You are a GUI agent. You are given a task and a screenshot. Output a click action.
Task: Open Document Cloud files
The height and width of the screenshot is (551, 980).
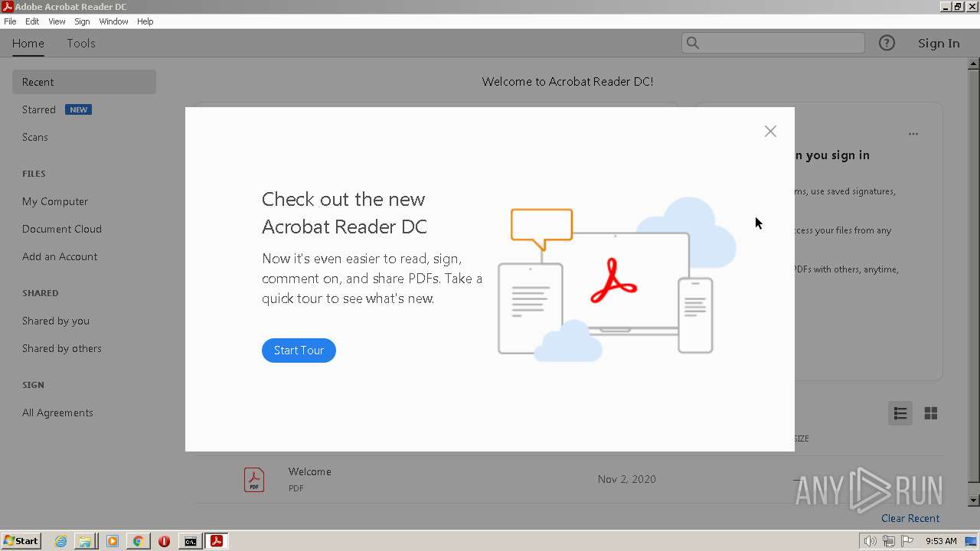[62, 229]
